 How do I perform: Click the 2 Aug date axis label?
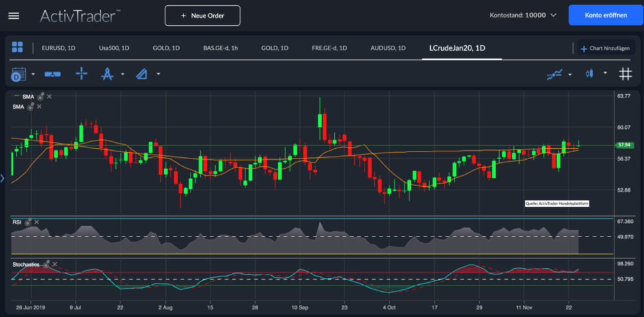point(166,307)
